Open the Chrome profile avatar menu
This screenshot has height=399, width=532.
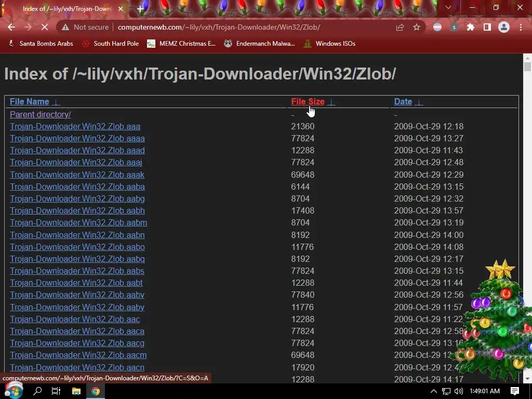(504, 27)
